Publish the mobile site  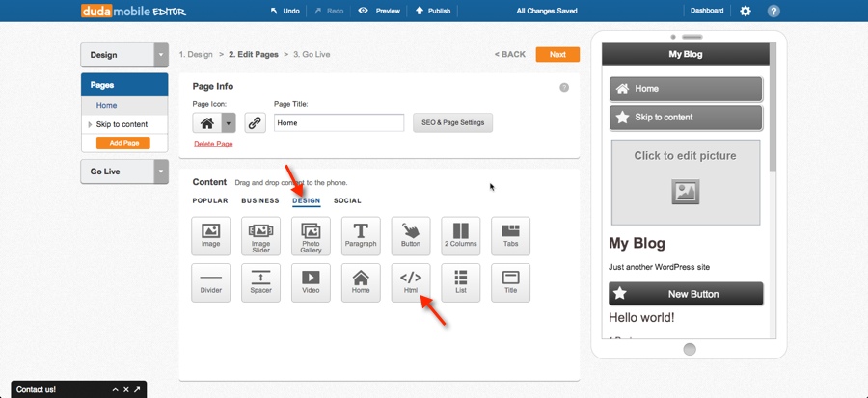(433, 11)
